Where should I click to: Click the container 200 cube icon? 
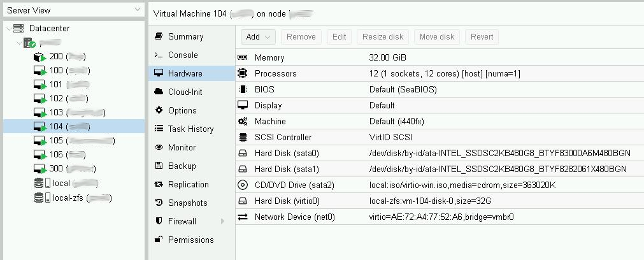tap(39, 57)
